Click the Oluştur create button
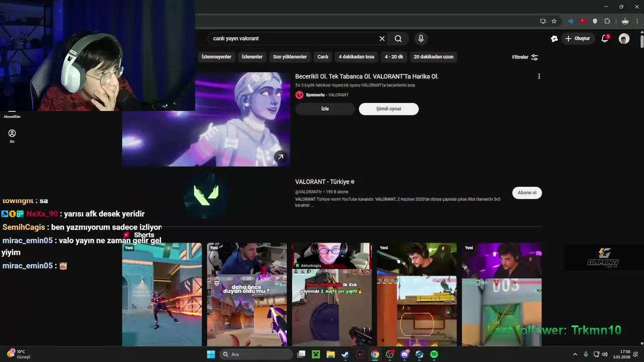 577,39
